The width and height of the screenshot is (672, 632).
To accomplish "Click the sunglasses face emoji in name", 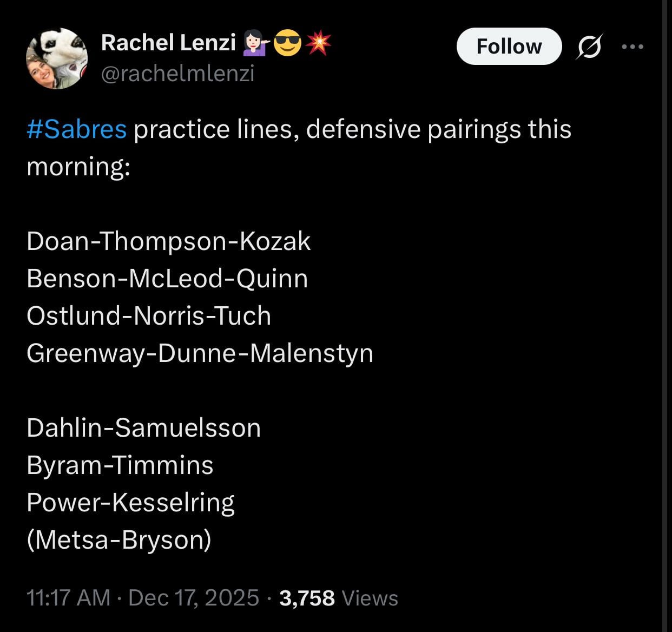I will click(287, 43).
